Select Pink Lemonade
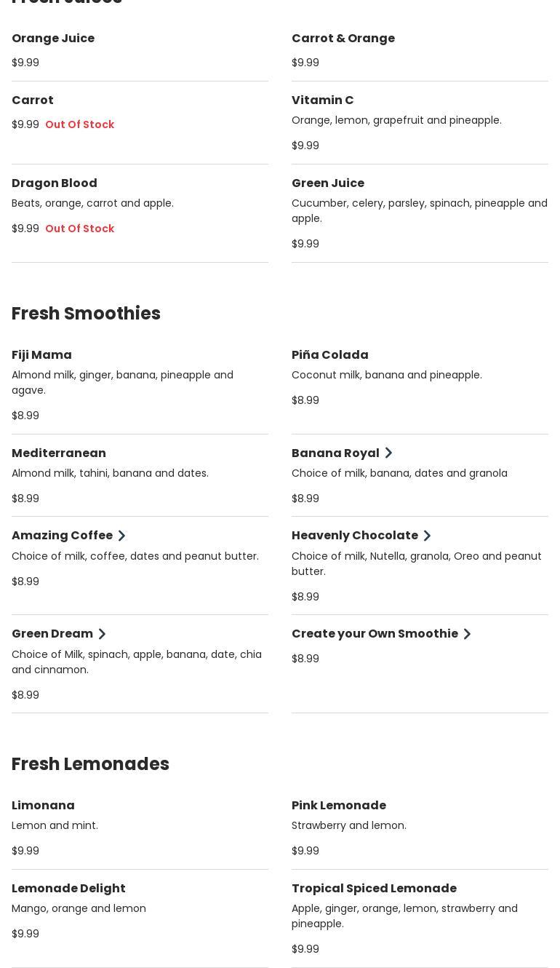 pos(339,805)
